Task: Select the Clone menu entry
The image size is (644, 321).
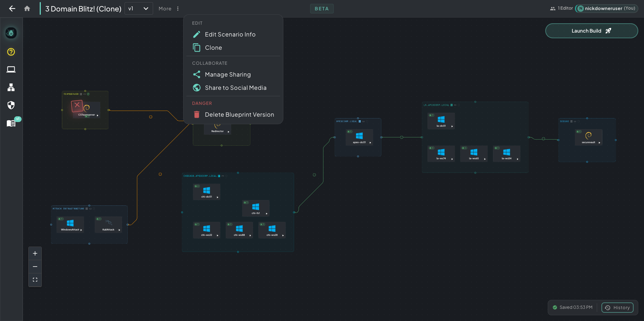Action: [233, 48]
